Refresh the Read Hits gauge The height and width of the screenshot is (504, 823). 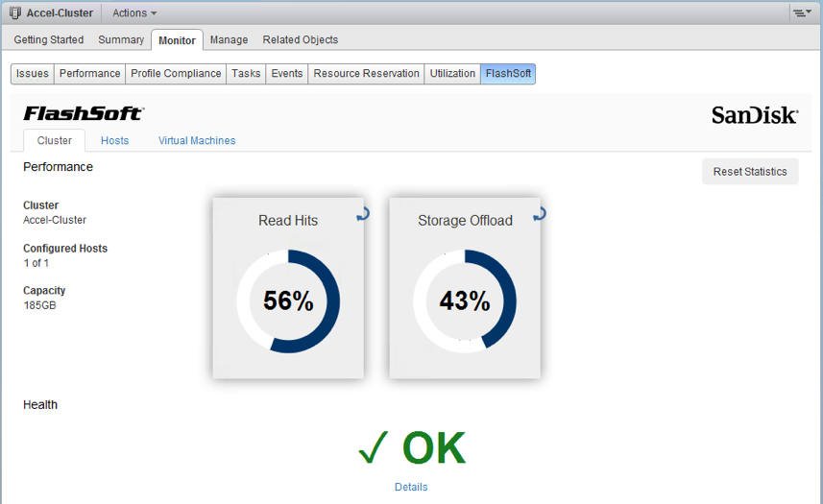point(362,215)
